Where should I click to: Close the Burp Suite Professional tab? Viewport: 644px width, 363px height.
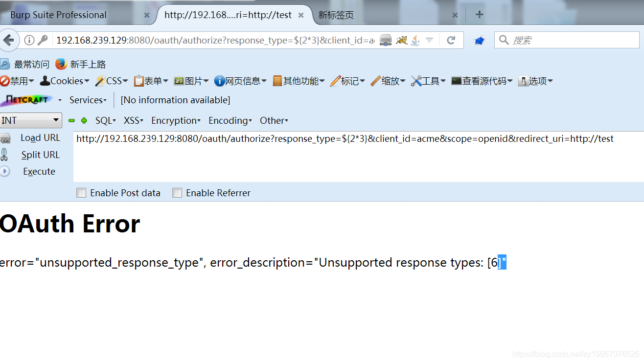coord(147,15)
